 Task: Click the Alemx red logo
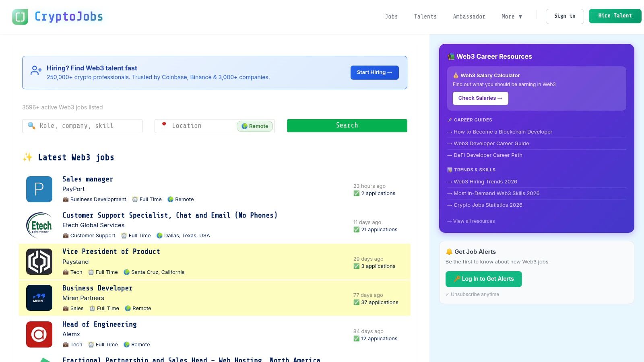[x=39, y=334]
